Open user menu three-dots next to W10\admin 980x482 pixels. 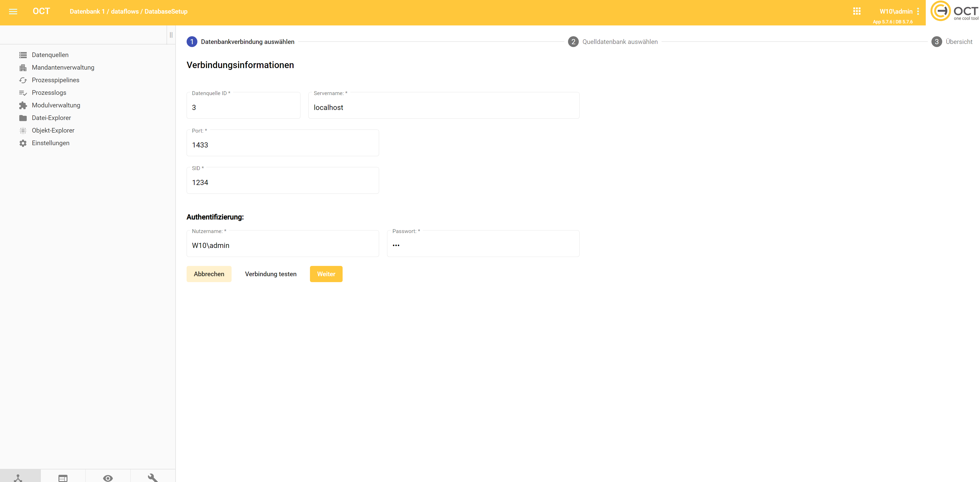pos(918,11)
